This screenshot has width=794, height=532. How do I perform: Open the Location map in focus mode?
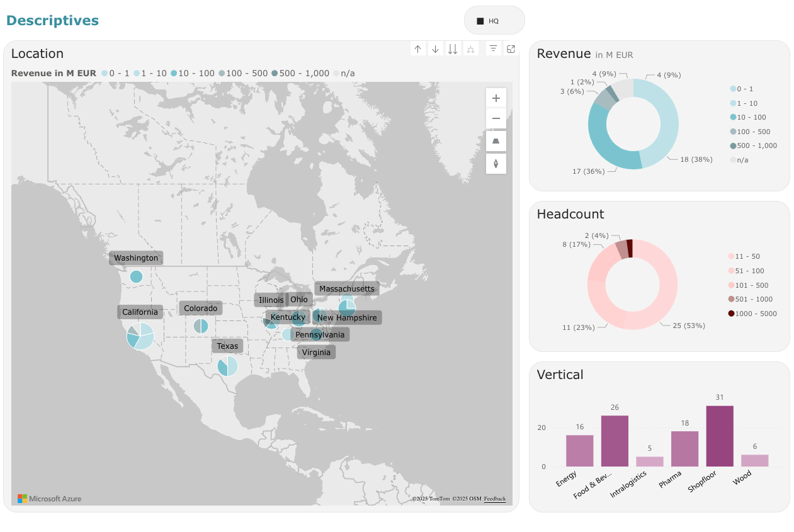point(511,49)
